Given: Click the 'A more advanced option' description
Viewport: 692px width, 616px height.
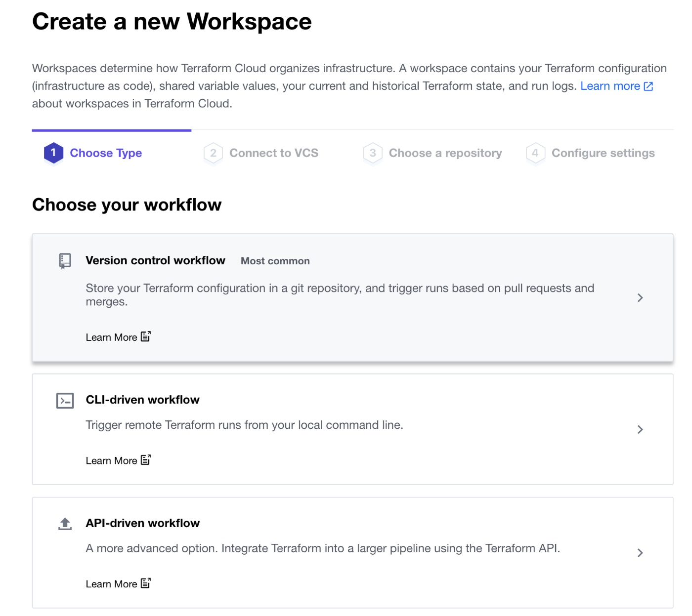Looking at the screenshot, I should tap(323, 549).
